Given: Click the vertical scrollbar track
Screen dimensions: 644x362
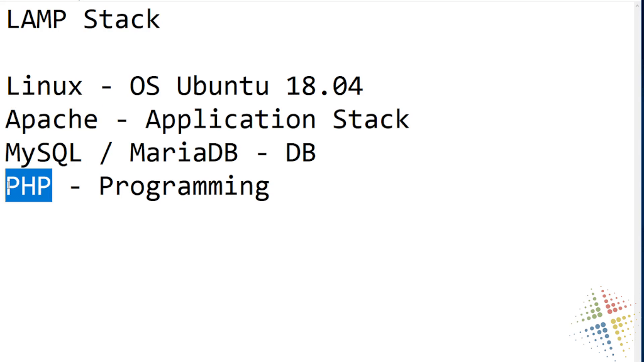Looking at the screenshot, I should pyautogui.click(x=638, y=185).
